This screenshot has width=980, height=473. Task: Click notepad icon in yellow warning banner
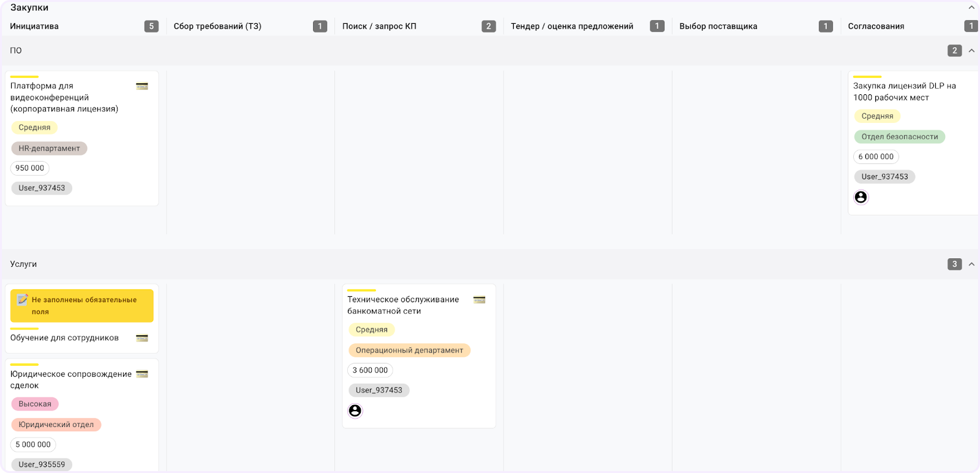pyautogui.click(x=23, y=300)
